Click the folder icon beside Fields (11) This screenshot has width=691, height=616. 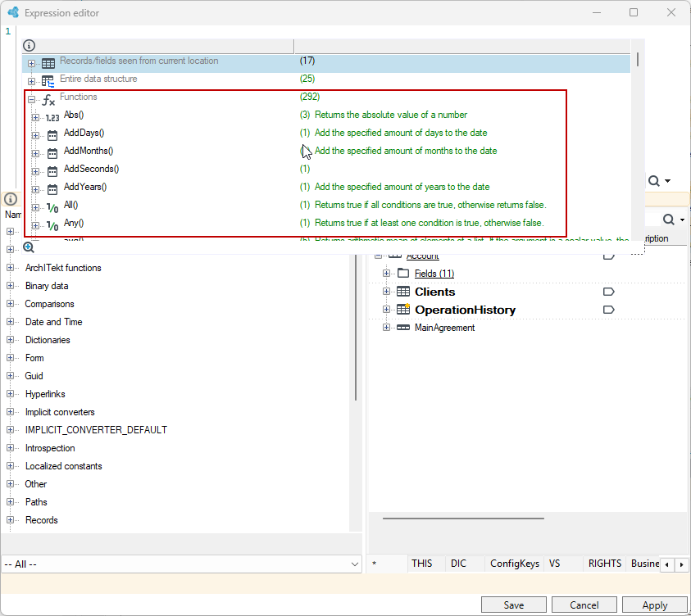tap(403, 274)
